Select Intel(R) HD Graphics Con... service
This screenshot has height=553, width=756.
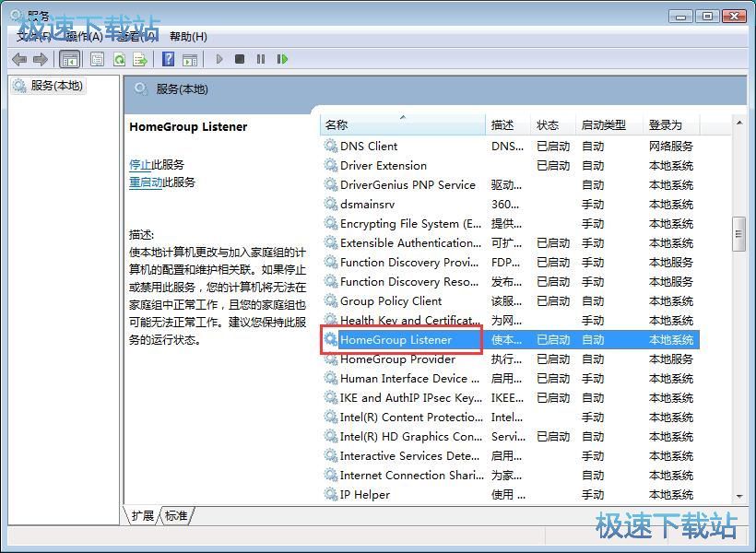(x=510, y=436)
